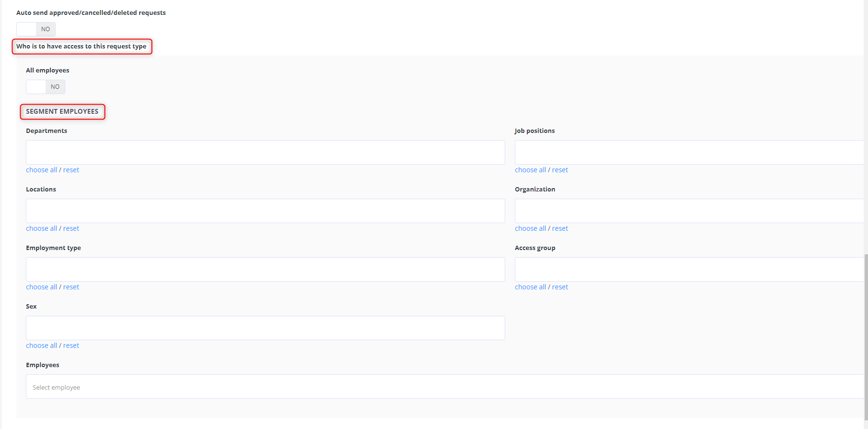The width and height of the screenshot is (868, 429).
Task: Reset the Locations selection
Action: [x=71, y=228]
